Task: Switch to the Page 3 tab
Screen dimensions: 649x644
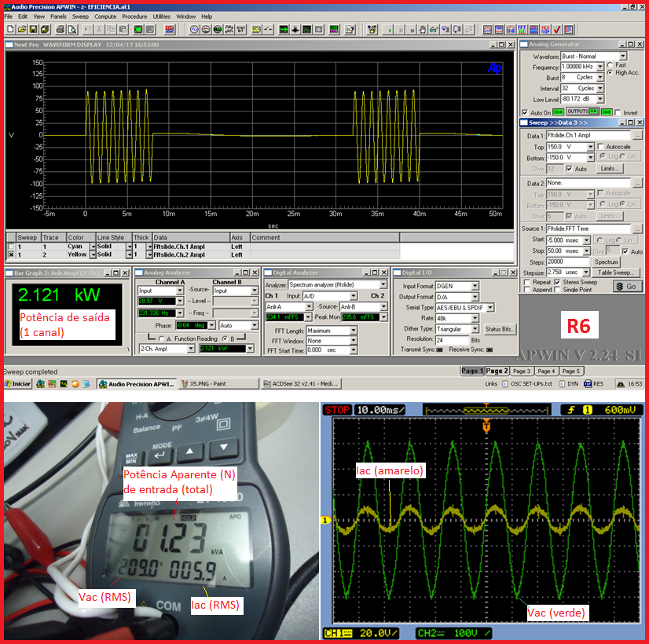Action: pyautogui.click(x=522, y=371)
